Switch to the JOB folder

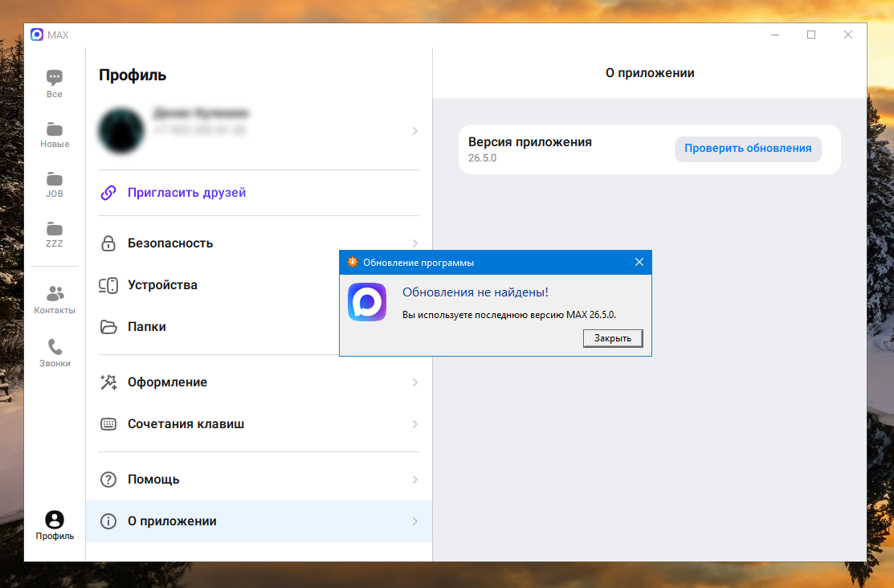point(54,184)
